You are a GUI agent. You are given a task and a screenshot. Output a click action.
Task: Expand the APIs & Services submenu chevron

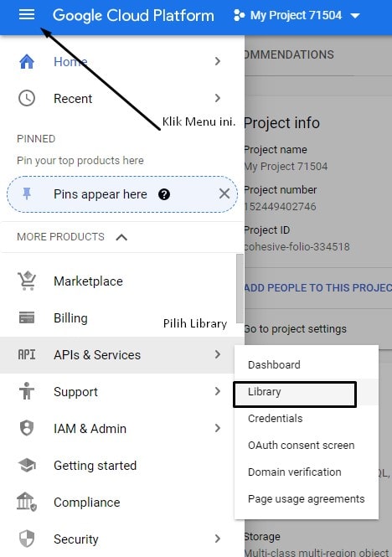pyautogui.click(x=218, y=354)
